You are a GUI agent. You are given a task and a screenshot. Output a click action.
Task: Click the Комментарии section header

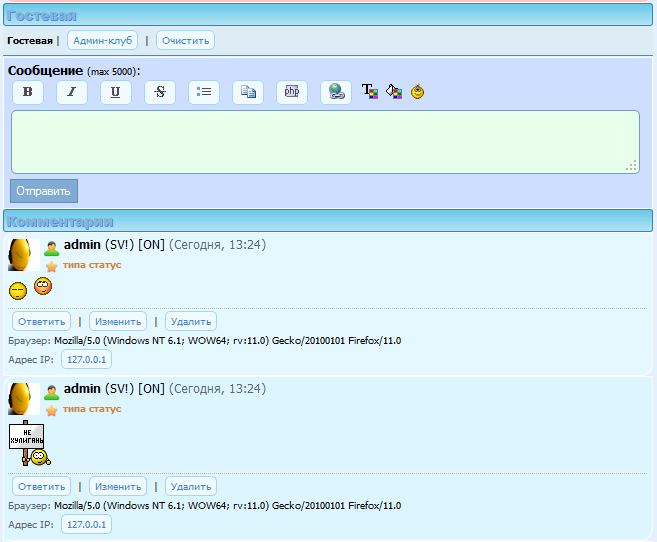tap(328, 221)
